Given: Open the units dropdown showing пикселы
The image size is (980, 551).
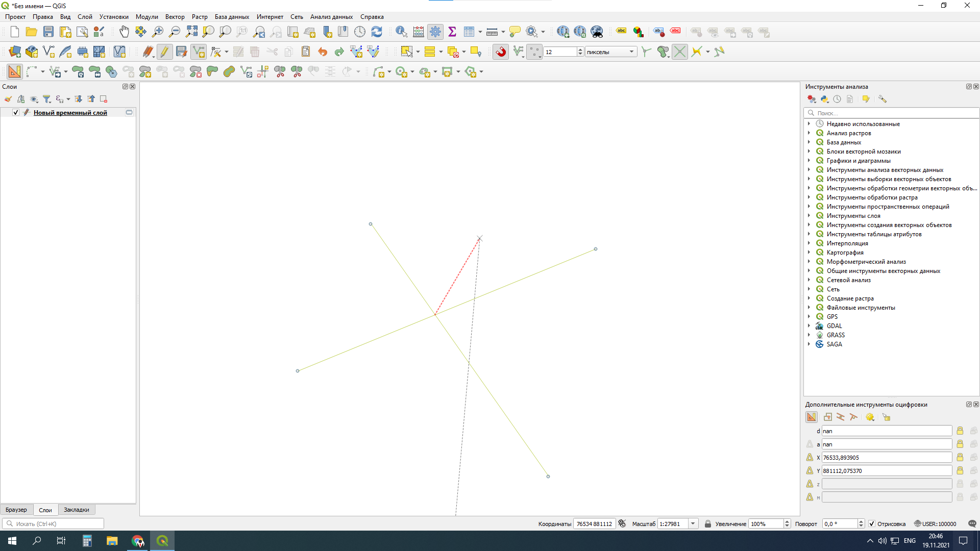Looking at the screenshot, I should point(631,52).
